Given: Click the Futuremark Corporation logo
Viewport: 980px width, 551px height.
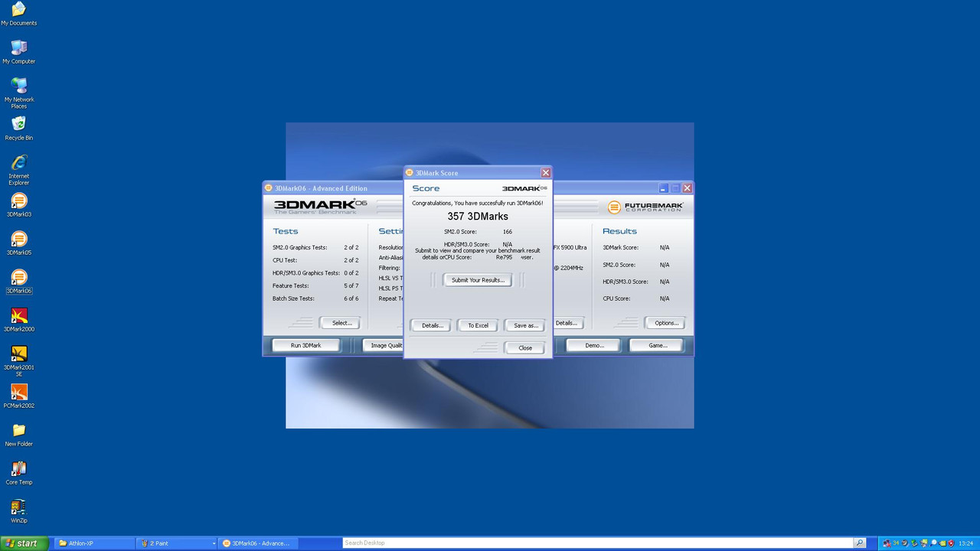Looking at the screenshot, I should [645, 207].
